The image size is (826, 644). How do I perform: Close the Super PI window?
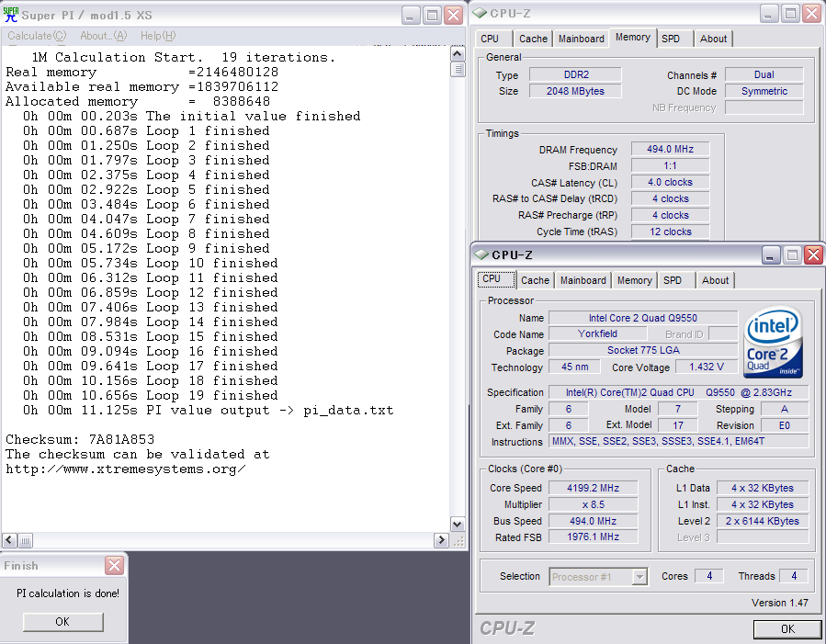tap(453, 16)
